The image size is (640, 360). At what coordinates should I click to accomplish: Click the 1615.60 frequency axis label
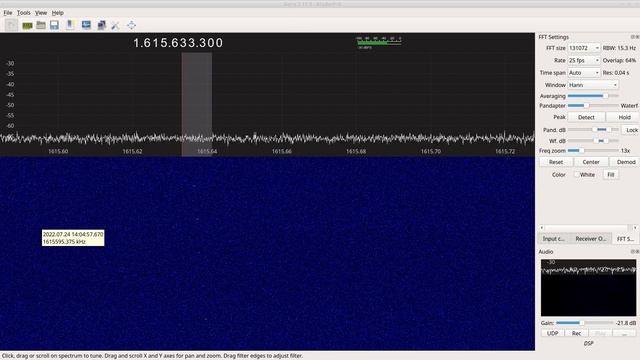58,151
